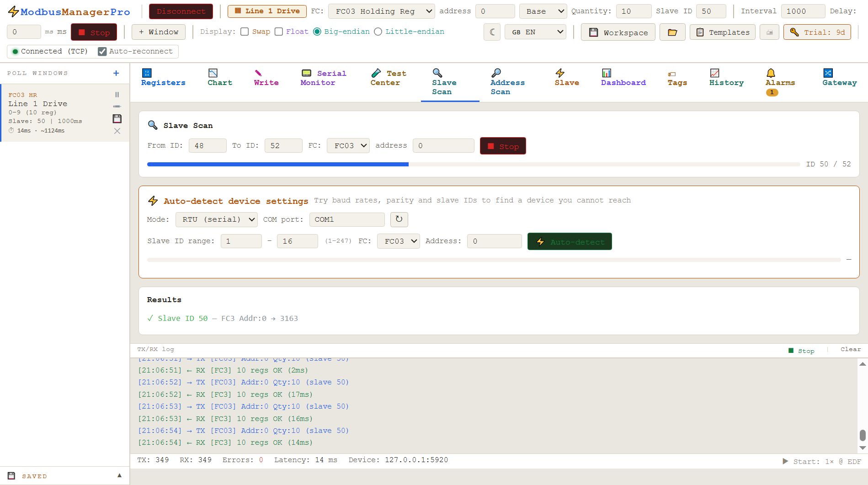Pause the Line 1 Drive poll window

pyautogui.click(x=117, y=95)
